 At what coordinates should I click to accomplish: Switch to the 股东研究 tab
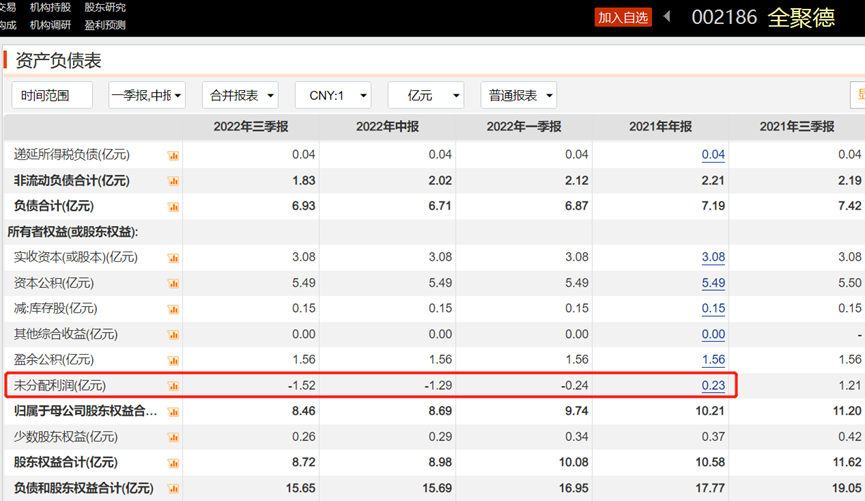point(105,7)
